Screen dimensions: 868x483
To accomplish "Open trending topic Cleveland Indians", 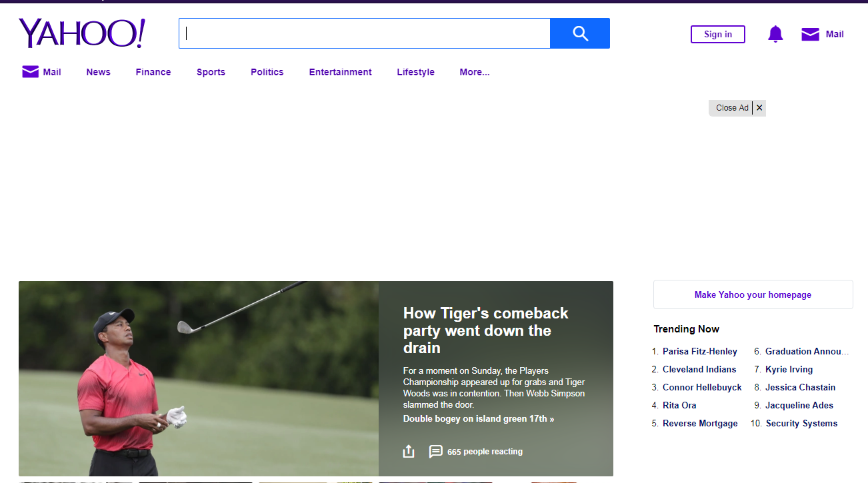I will click(x=699, y=369).
